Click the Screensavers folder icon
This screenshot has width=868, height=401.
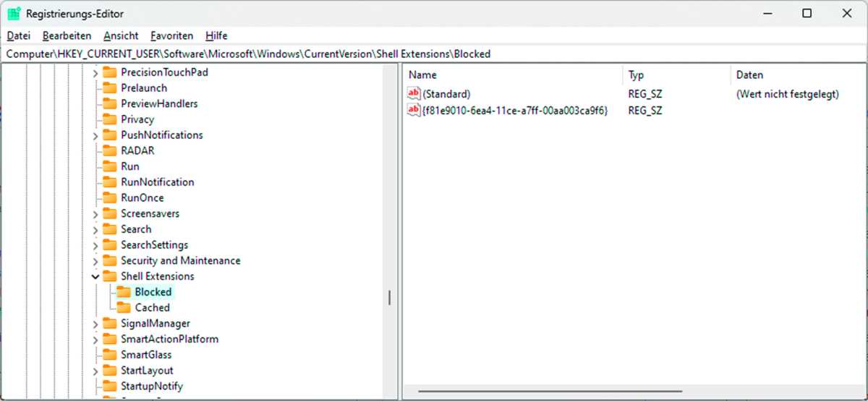coord(109,214)
